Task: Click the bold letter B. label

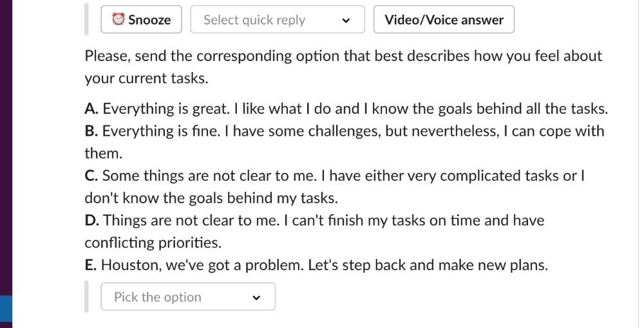Action: pos(91,131)
